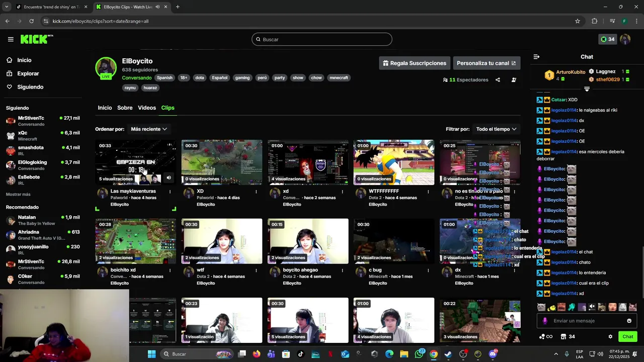Open the user profile avatar menu

coord(625,39)
